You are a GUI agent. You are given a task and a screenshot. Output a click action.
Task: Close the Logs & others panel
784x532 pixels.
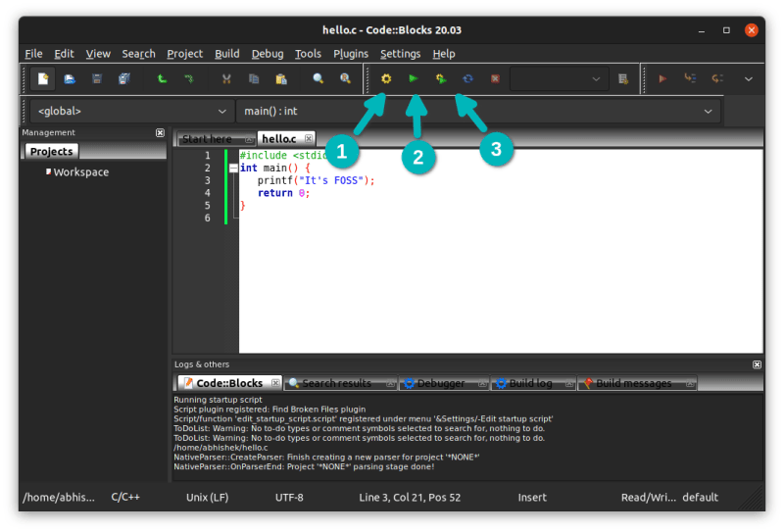coord(757,364)
